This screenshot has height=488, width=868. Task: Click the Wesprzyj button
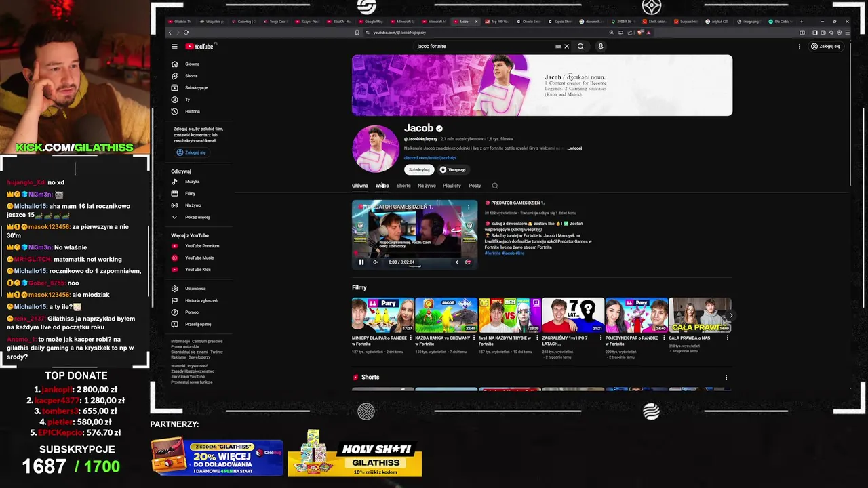tap(453, 170)
